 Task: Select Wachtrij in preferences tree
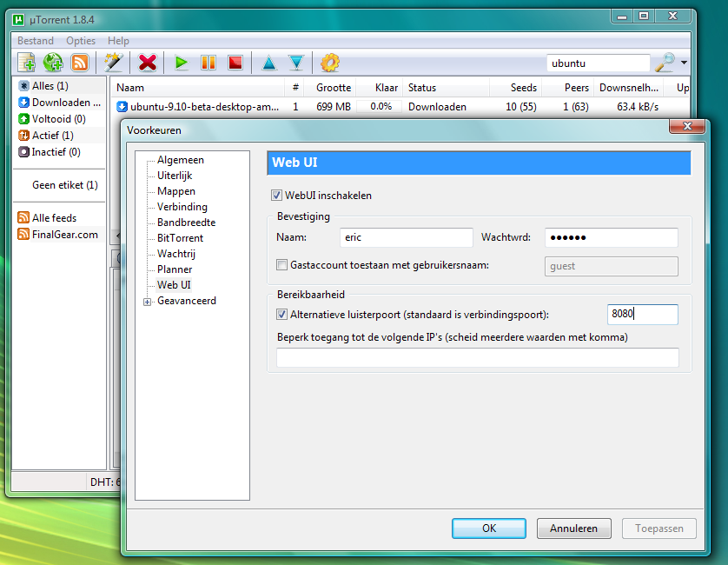176,254
